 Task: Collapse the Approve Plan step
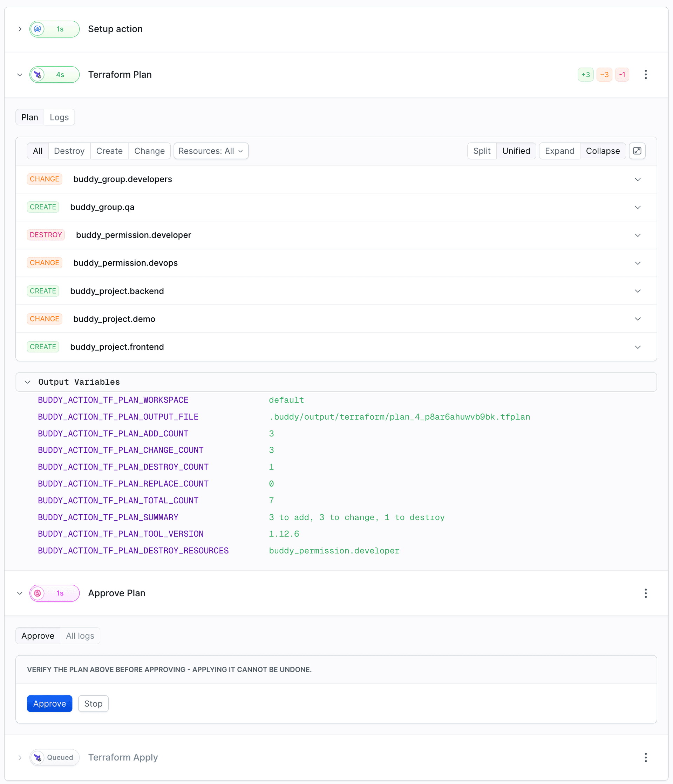(x=20, y=593)
